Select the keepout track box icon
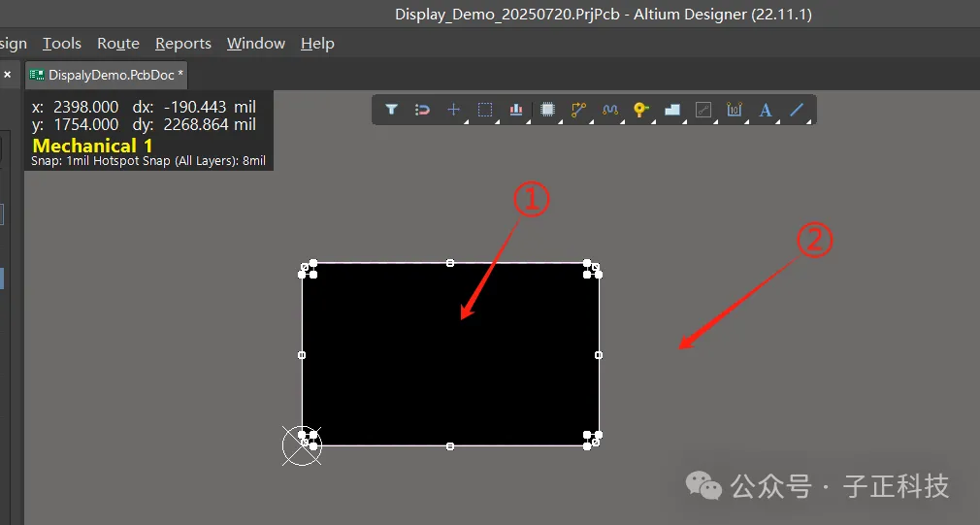980x525 pixels. coord(703,110)
